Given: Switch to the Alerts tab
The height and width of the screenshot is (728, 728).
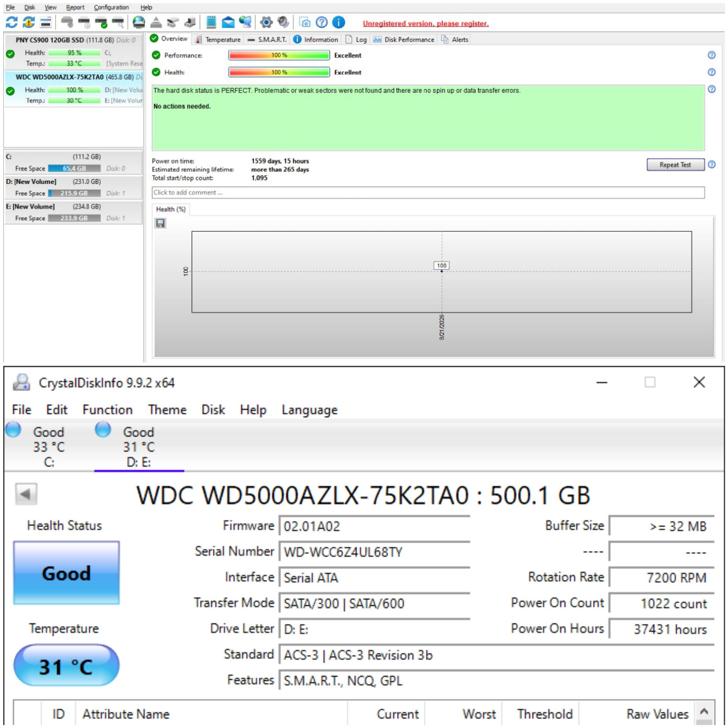Looking at the screenshot, I should coord(455,40).
